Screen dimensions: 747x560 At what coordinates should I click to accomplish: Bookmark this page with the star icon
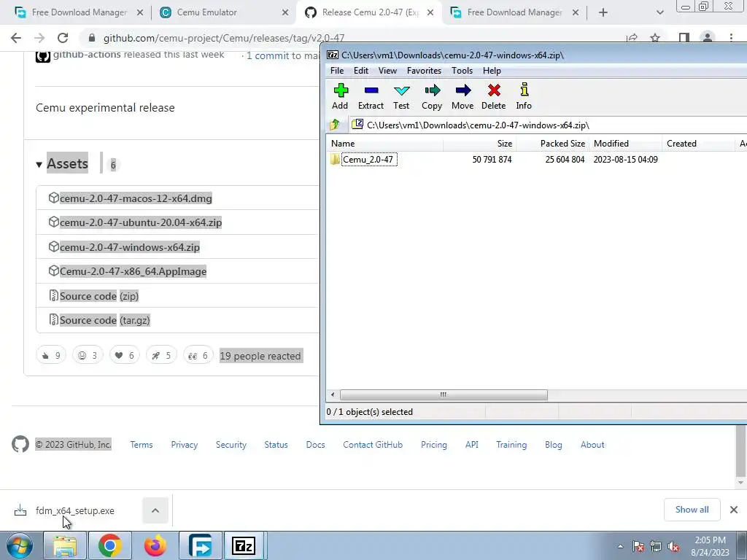[655, 38]
